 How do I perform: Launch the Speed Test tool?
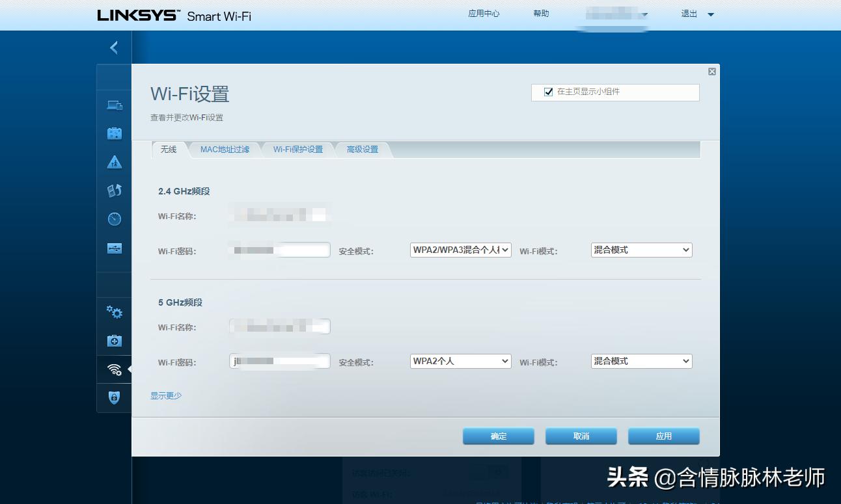click(114, 219)
